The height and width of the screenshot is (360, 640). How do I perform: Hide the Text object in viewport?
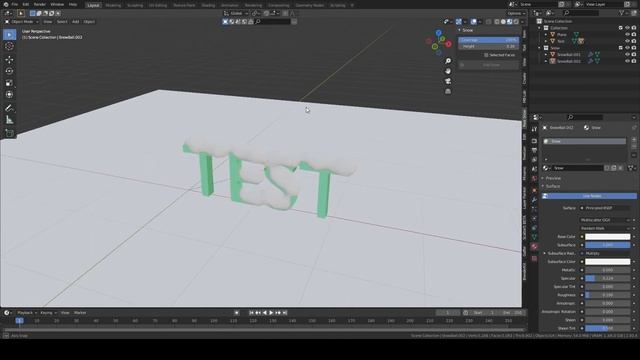[627, 41]
